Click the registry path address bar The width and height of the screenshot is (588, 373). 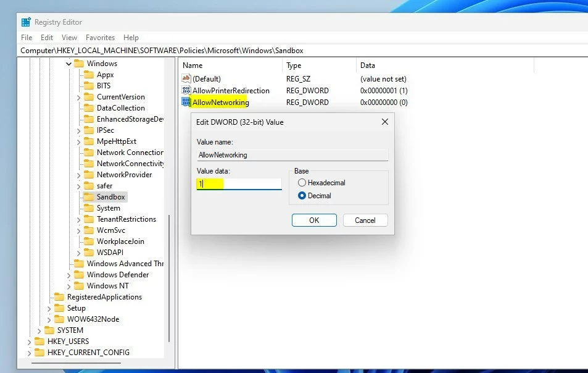tap(304, 50)
